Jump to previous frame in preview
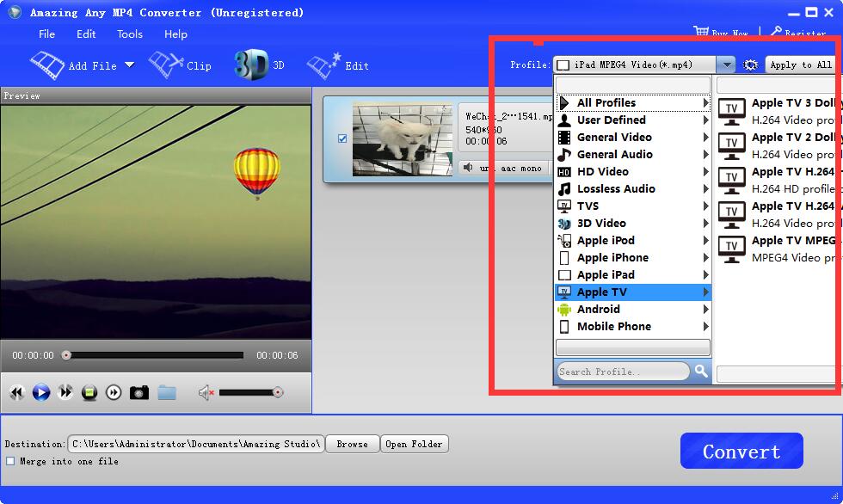Image resolution: width=843 pixels, height=504 pixels. (17, 393)
